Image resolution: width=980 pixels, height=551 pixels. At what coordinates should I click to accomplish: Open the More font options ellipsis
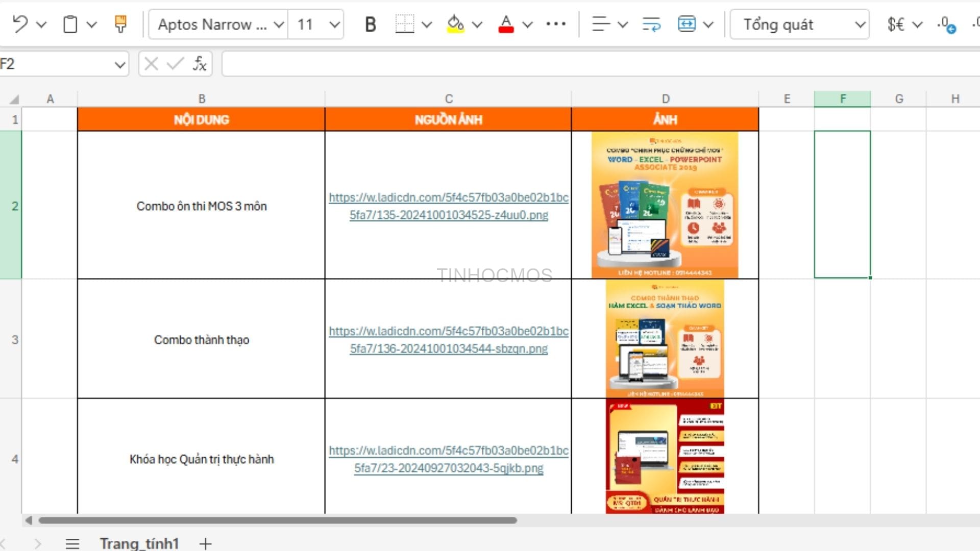coord(556,23)
